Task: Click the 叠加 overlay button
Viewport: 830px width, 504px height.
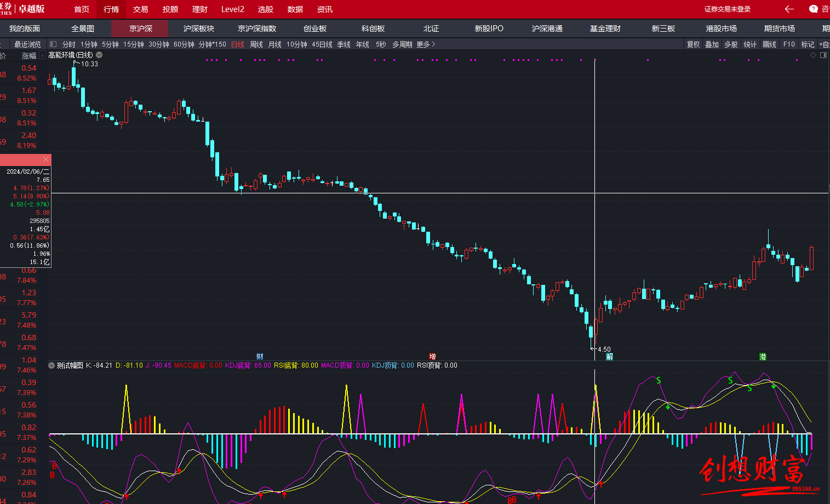Action: tap(712, 44)
